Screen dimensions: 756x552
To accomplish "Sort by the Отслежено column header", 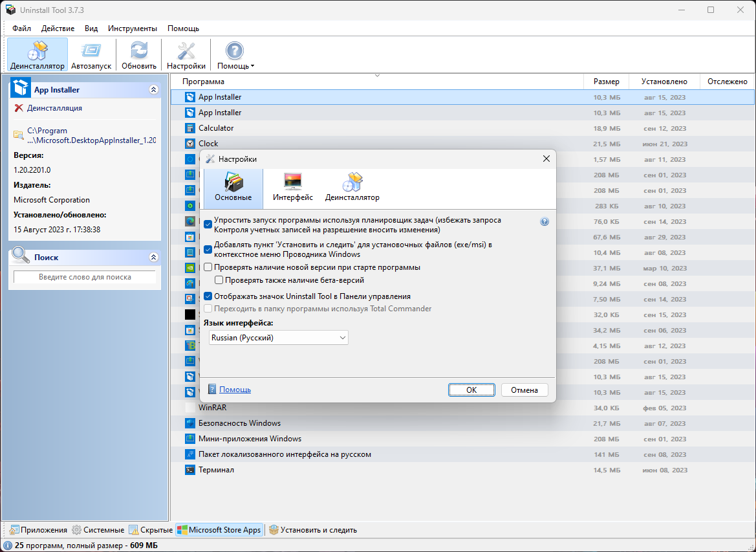I will point(727,82).
